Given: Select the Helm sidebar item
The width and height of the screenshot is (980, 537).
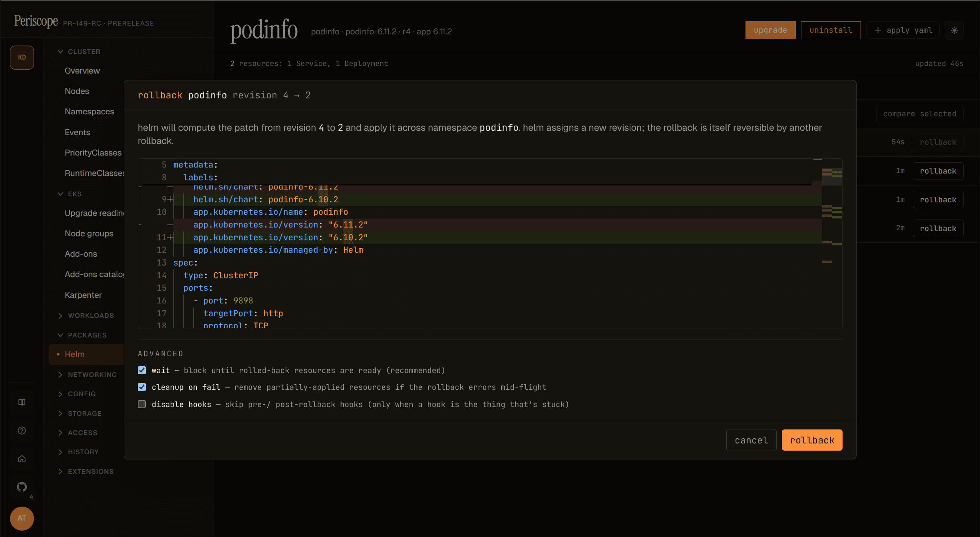Looking at the screenshot, I should click(86, 354).
